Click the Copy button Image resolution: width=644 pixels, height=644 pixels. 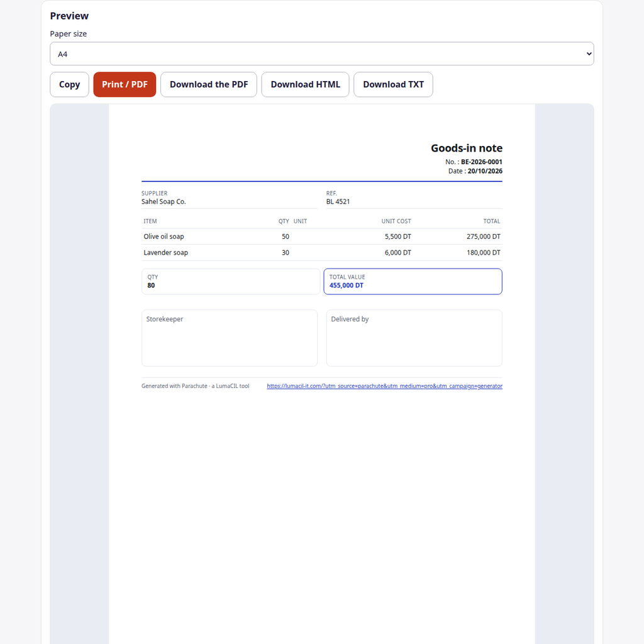69,85
